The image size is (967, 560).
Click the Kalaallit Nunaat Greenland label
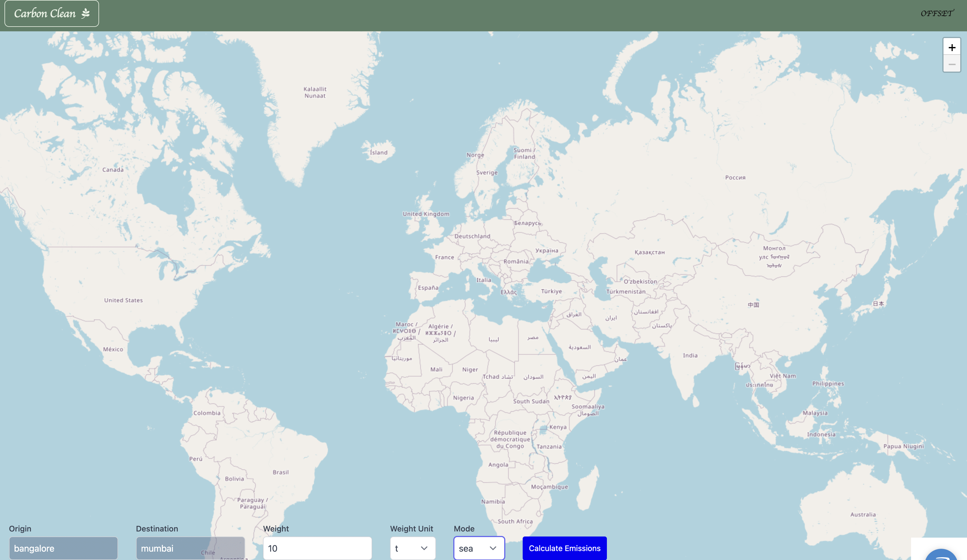(315, 92)
